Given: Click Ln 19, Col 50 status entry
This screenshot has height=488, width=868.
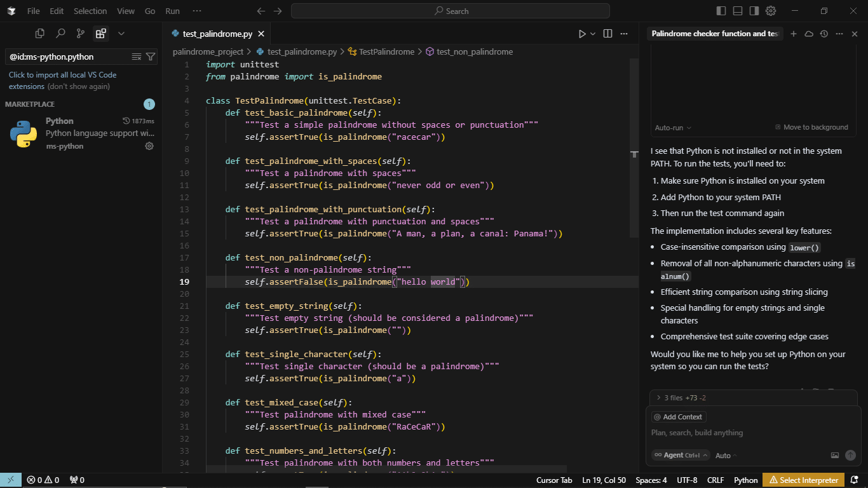Looking at the screenshot, I should click(604, 480).
